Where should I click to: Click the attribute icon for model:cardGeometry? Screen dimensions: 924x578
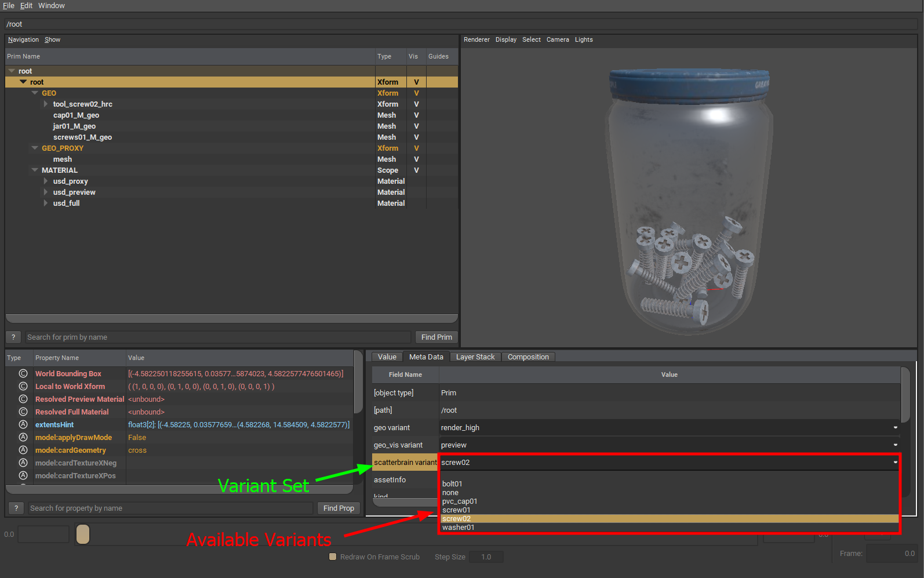coord(23,450)
